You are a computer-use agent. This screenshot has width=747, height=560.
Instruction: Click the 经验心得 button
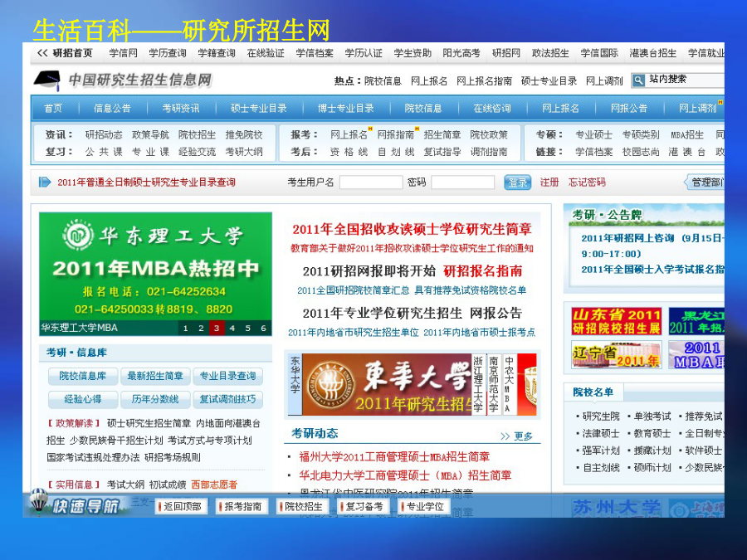pos(83,400)
